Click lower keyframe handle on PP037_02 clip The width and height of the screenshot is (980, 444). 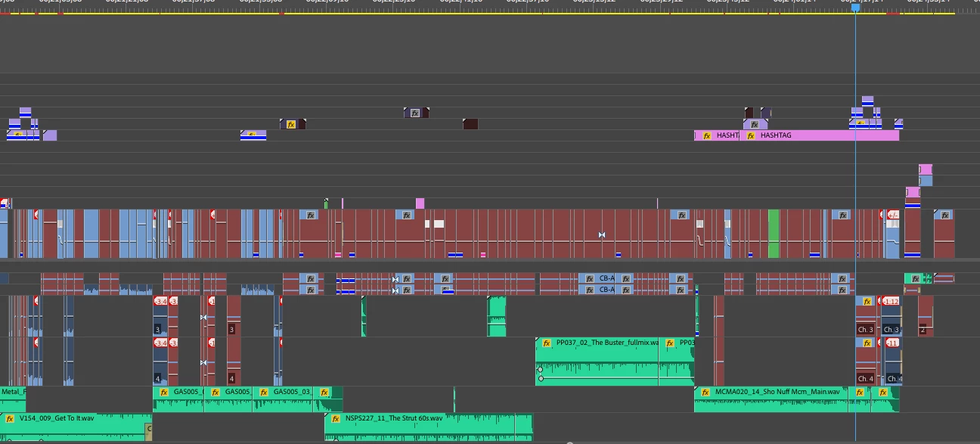tap(540, 378)
